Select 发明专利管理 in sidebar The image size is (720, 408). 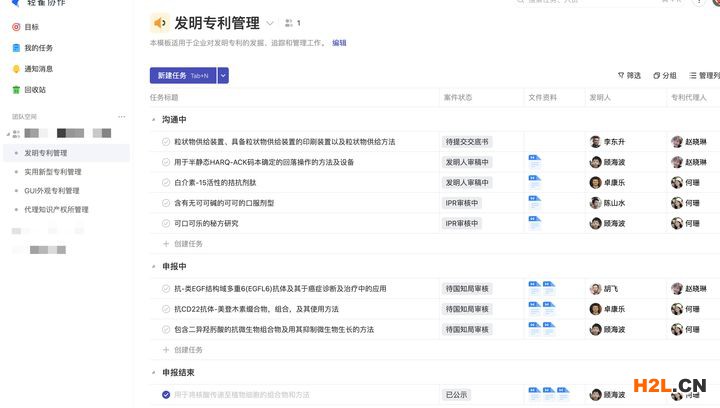(67, 153)
